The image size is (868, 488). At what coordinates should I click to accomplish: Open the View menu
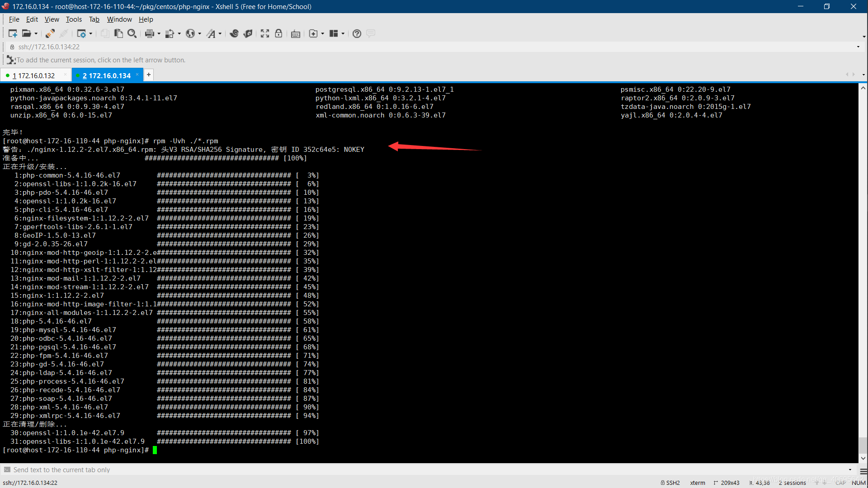(52, 19)
